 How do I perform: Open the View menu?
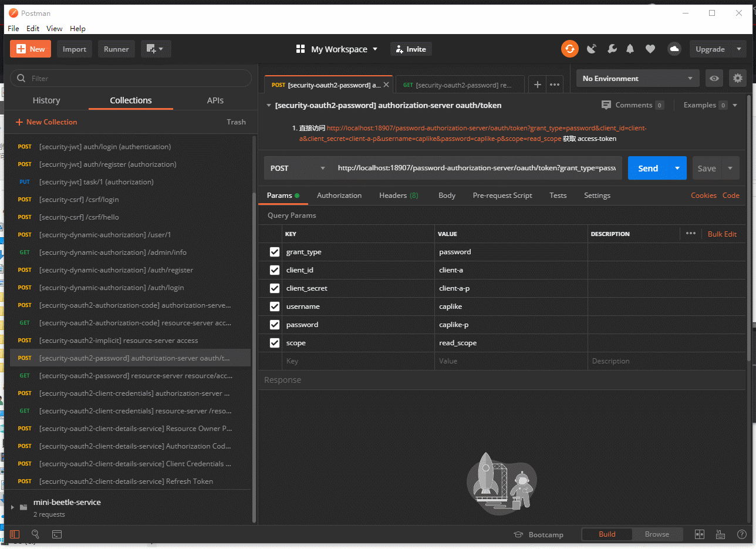(55, 28)
